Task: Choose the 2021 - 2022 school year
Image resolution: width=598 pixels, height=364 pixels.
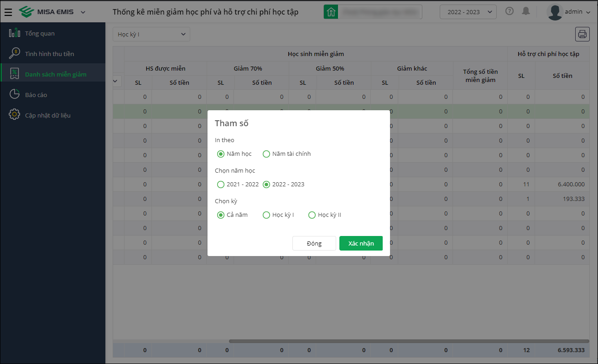Action: [x=221, y=185]
